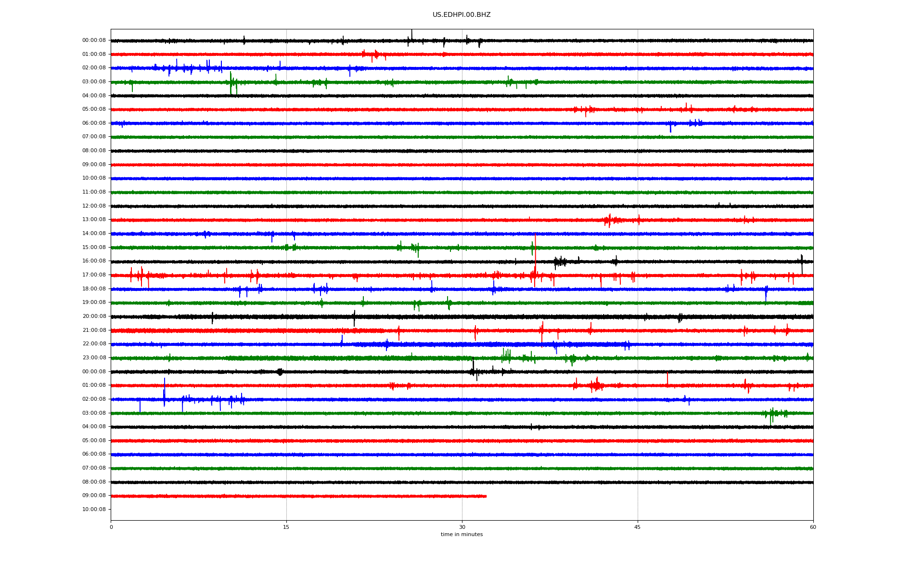Viewport: 924px width, 578px height.
Task: Select the x-axis tick label 0
Action: click(x=111, y=527)
